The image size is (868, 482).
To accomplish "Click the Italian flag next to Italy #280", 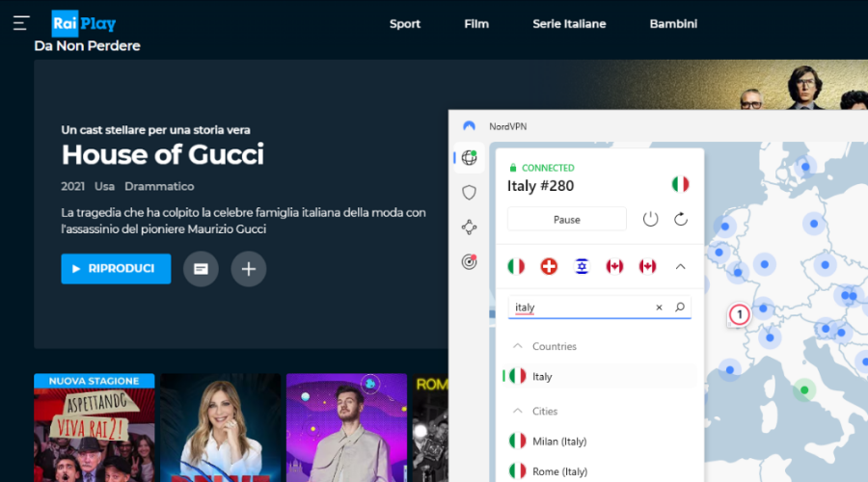I will [x=680, y=184].
